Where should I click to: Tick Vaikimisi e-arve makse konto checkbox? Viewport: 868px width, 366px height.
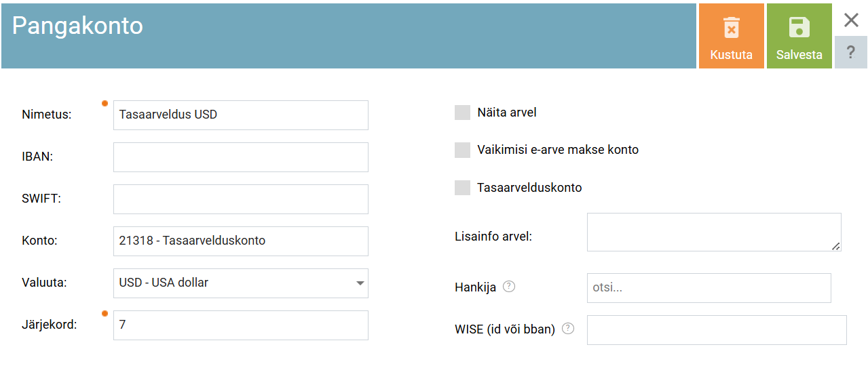point(462,150)
